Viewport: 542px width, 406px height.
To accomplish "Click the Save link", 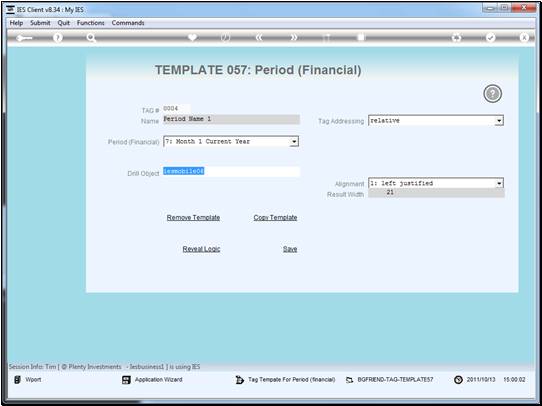I will (x=290, y=249).
